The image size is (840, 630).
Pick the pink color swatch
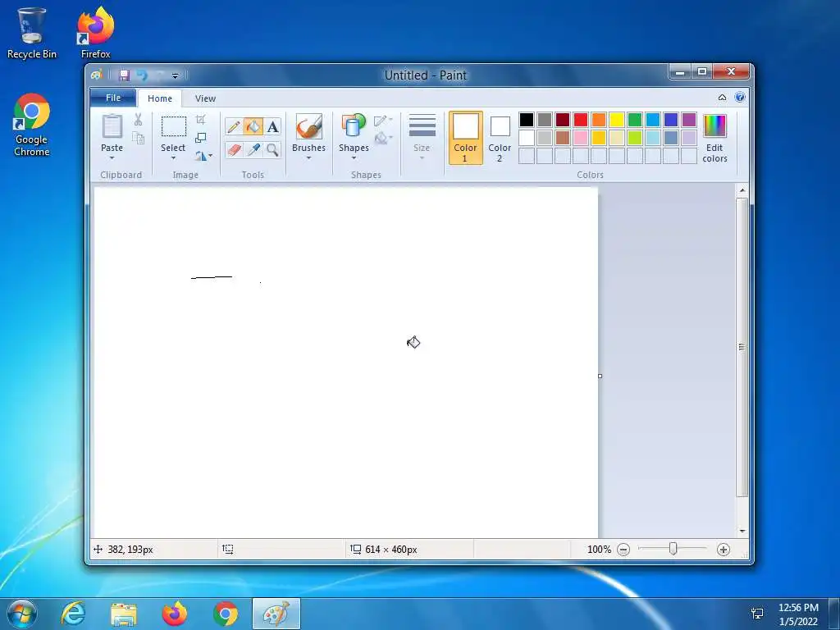coord(581,138)
